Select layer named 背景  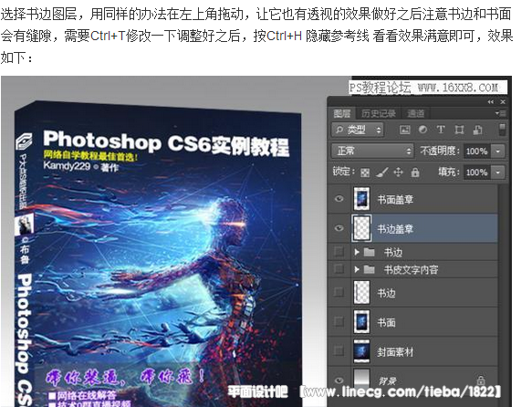(388, 381)
